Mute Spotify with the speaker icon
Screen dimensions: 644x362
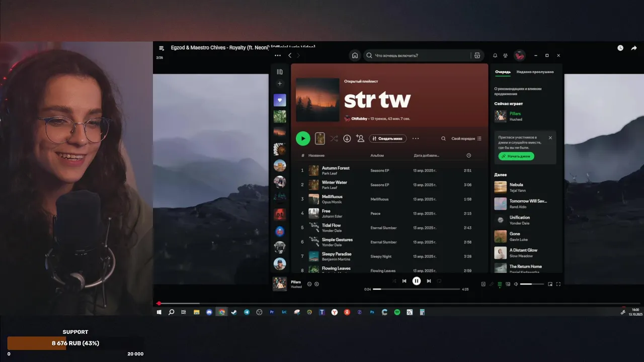[x=516, y=284]
